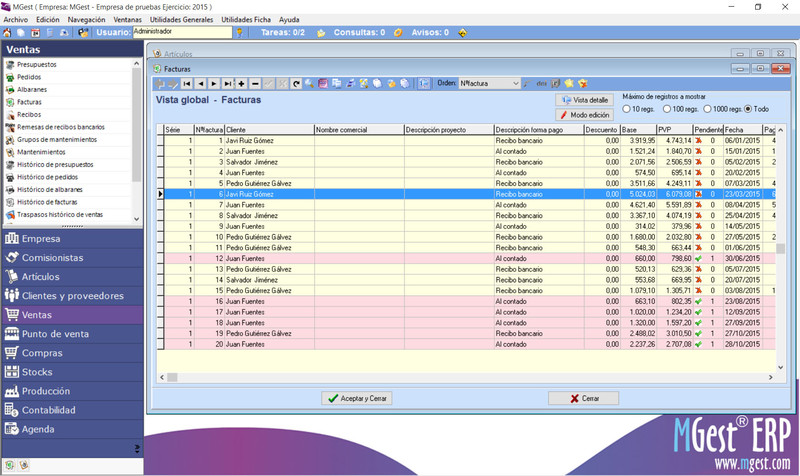Viewport: 800px width, 476px height.
Task: Click the copy documents icon in Facturas toolbar
Action: [337, 84]
